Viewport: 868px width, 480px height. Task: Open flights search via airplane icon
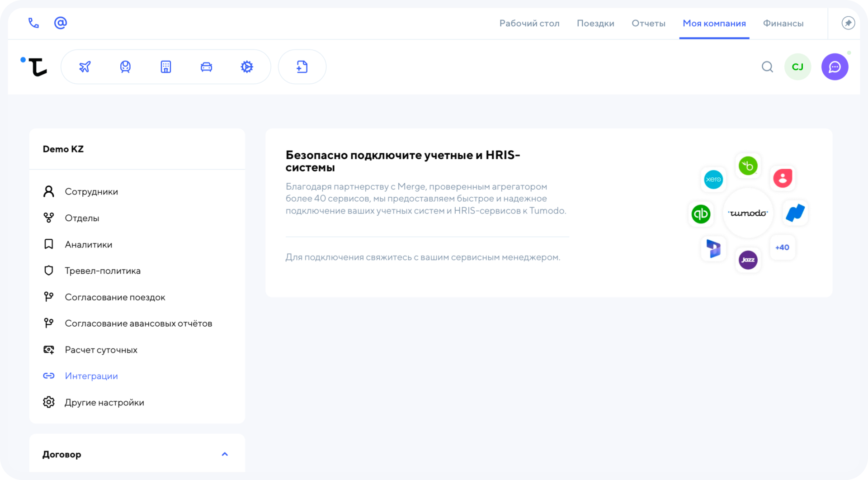tap(85, 67)
